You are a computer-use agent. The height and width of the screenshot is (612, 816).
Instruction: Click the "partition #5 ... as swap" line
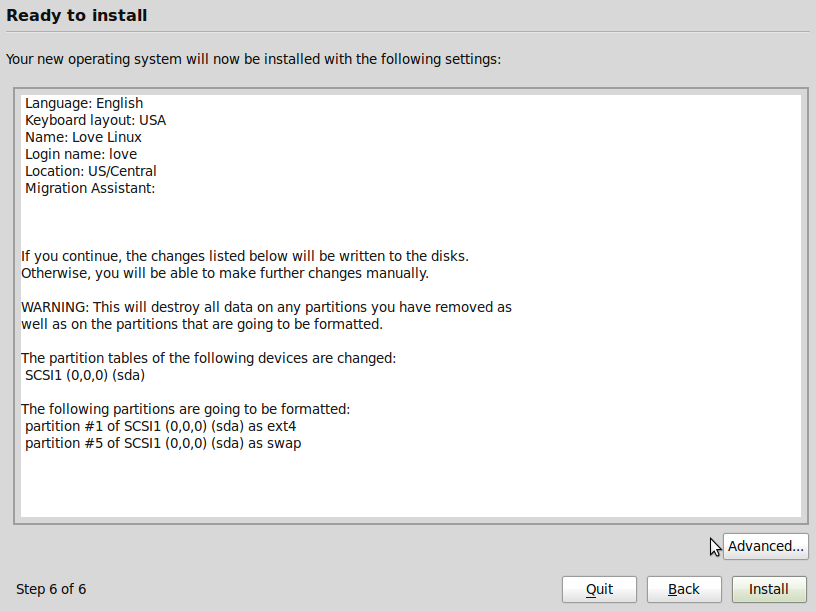163,443
